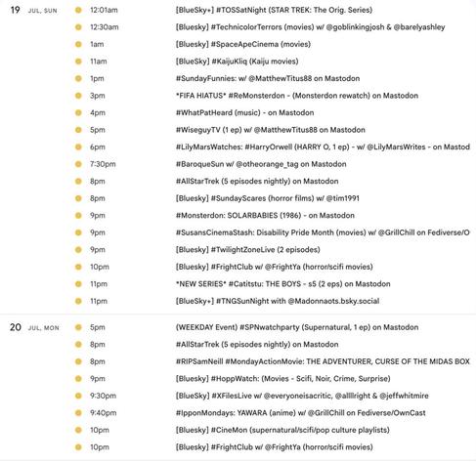Open the #SundayFunnies Mastodon event
Image resolution: width=476 pixels, height=462 pixels.
pos(268,78)
